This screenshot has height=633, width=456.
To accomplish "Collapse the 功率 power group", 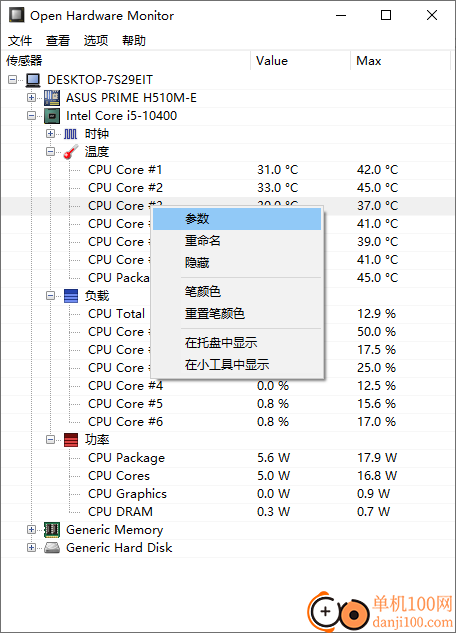I will coord(50,439).
